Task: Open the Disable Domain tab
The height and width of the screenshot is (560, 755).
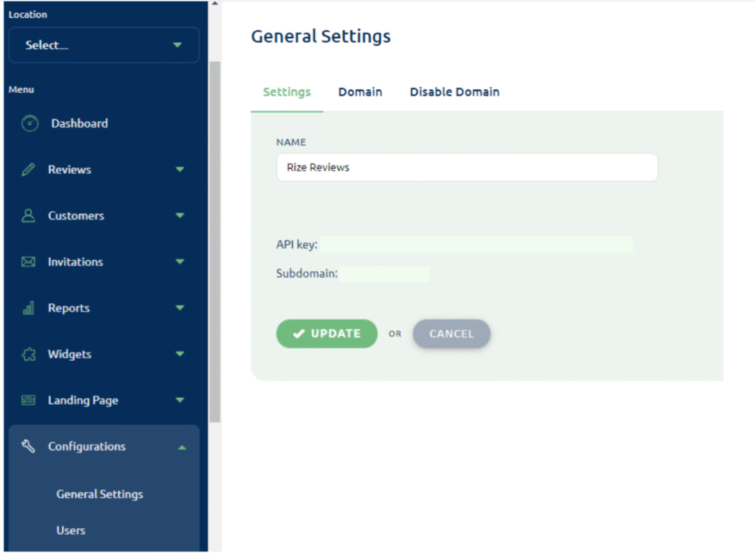Action: pyautogui.click(x=454, y=92)
